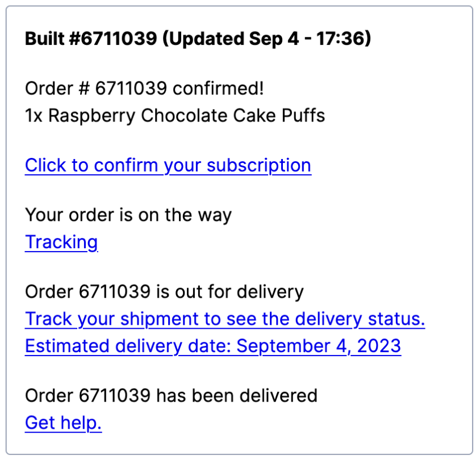Open the Estimated delivery date link
The height and width of the screenshot is (460, 476).
point(212,346)
